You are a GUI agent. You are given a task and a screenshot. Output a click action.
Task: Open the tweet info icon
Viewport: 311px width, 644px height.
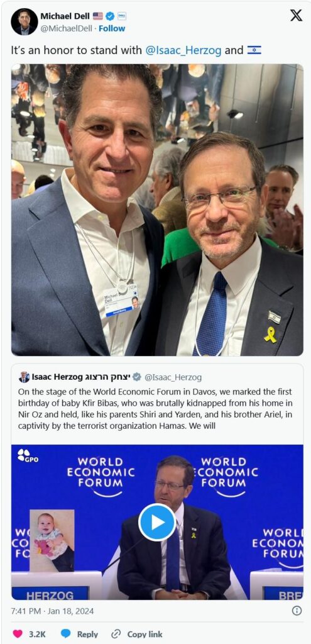click(x=297, y=611)
